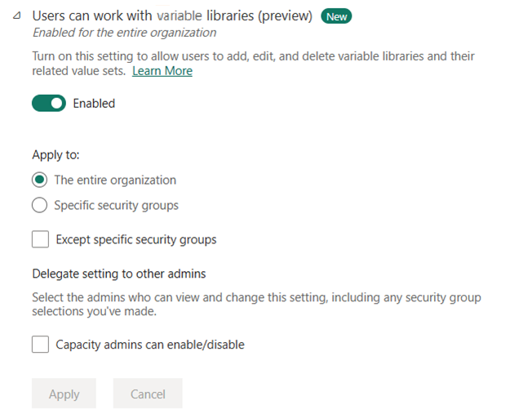Check the Capacity admins can enable/disable box
The image size is (532, 414).
click(40, 345)
